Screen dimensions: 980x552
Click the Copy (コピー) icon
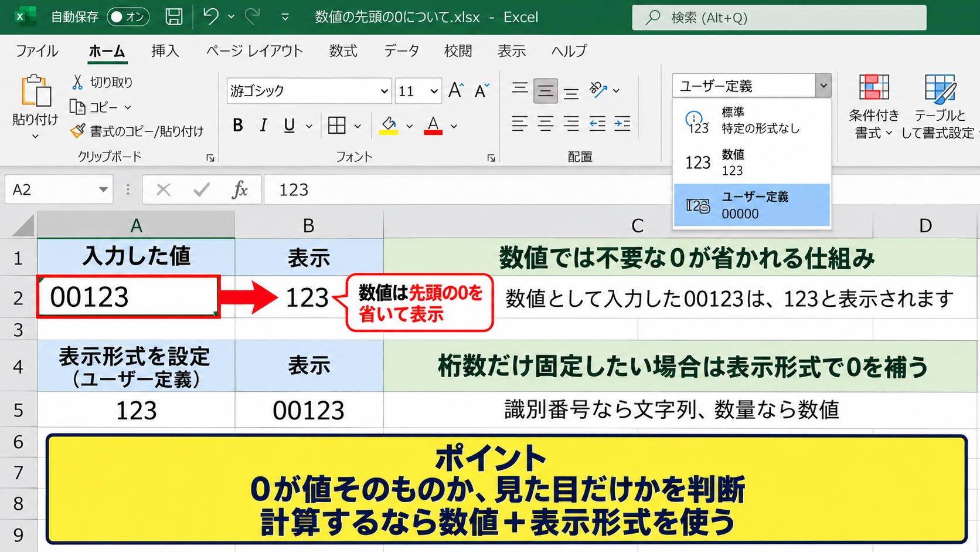tap(77, 107)
